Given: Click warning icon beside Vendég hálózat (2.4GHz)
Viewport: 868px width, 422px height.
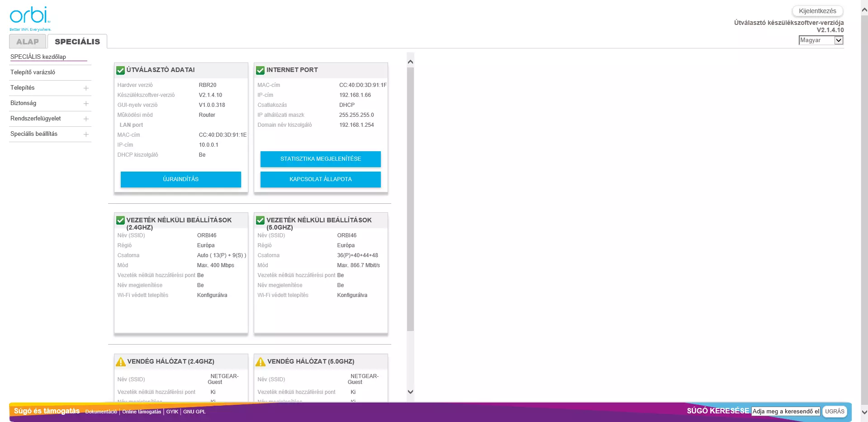Looking at the screenshot, I should click(x=121, y=362).
